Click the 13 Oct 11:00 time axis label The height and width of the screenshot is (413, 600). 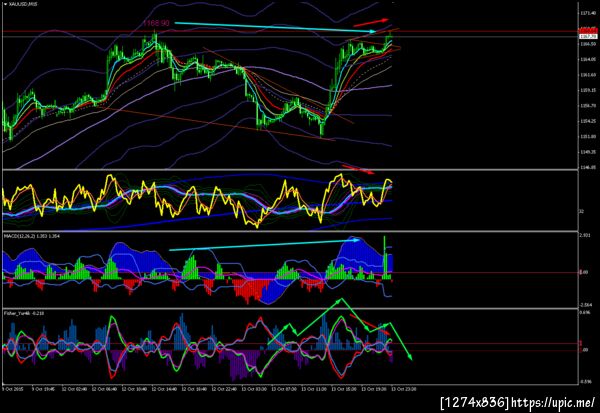click(314, 389)
